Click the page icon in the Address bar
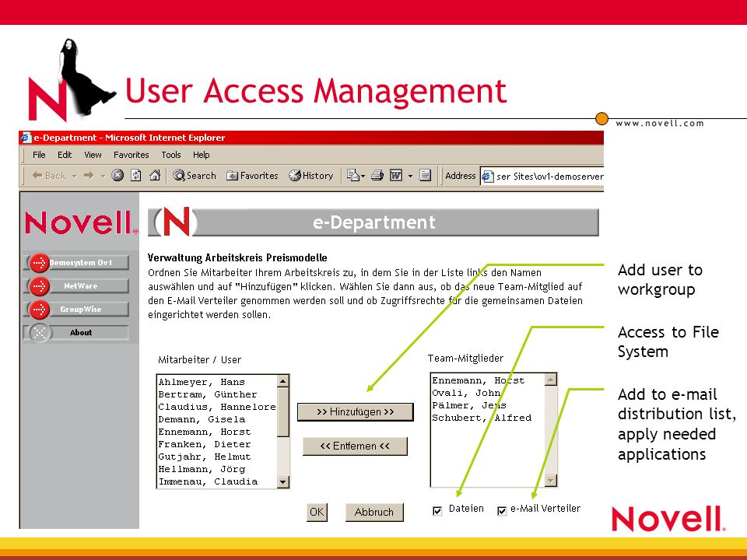Screen dimensions: 747x560 (487, 177)
